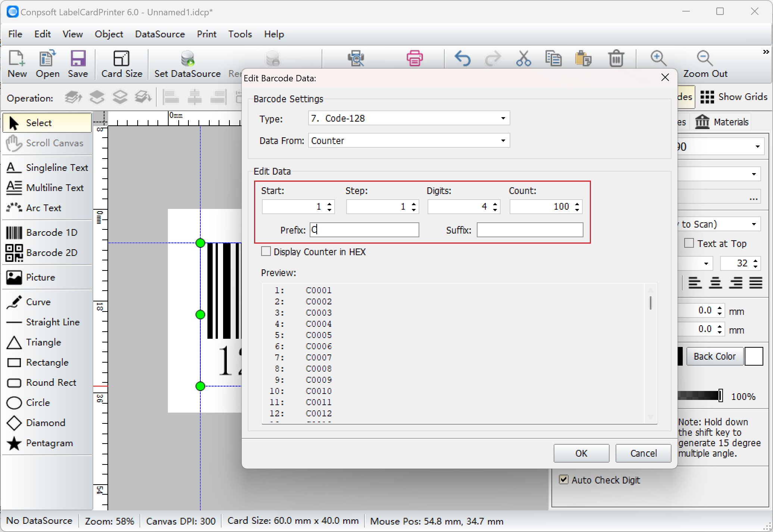The image size is (773, 532).
Task: Select the Pentagram shape tool
Action: pyautogui.click(x=47, y=443)
